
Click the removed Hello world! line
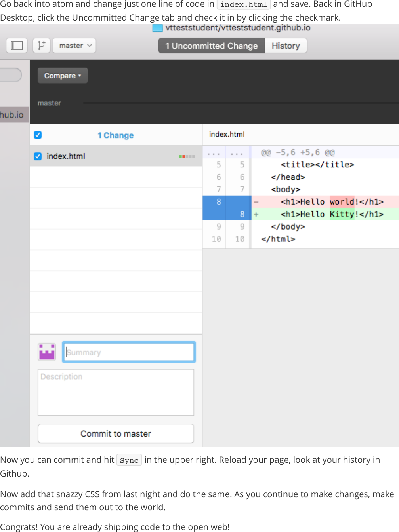click(x=325, y=202)
